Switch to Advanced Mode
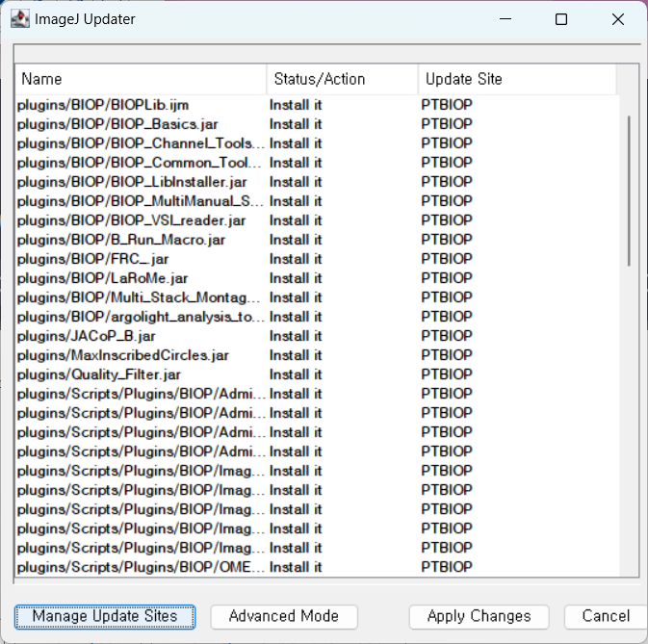This screenshot has height=644, width=648. pyautogui.click(x=284, y=617)
